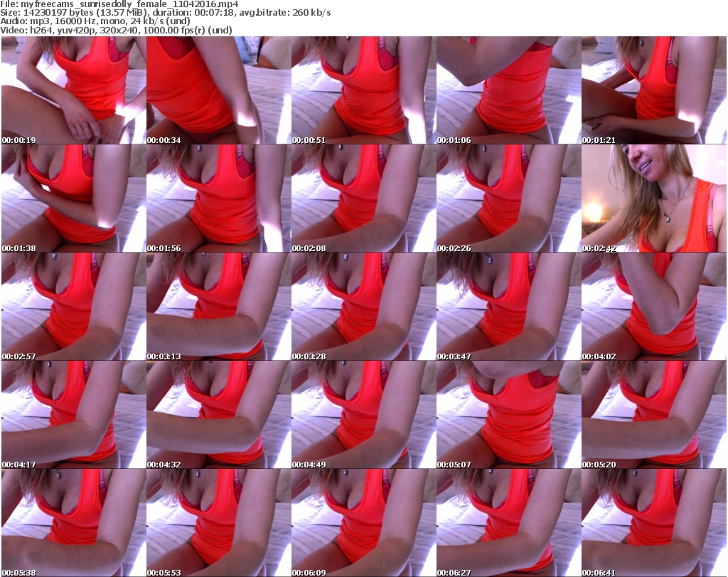The image size is (728, 577).
Task: Select the frame stamped 00:00:34
Action: pyautogui.click(x=219, y=90)
